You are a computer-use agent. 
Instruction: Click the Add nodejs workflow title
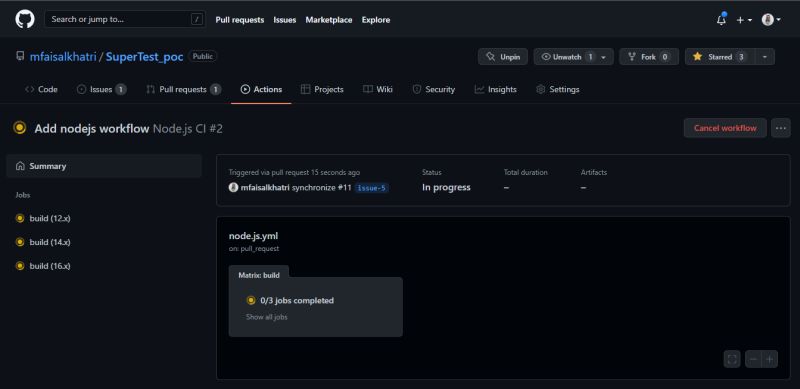tap(92, 129)
